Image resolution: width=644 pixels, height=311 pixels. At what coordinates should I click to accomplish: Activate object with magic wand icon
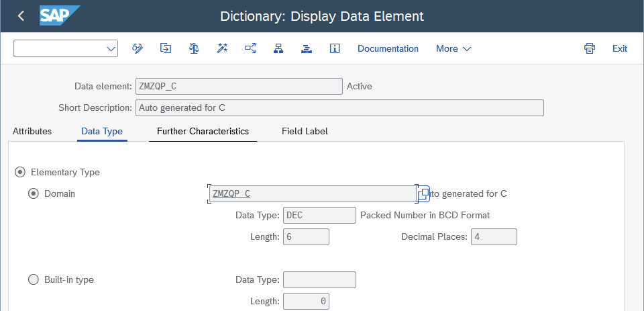click(222, 48)
